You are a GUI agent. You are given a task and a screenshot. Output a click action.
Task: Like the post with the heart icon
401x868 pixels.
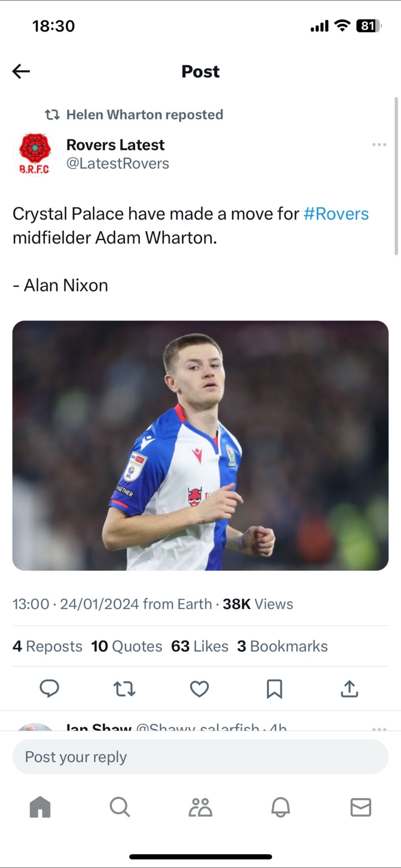[x=199, y=688]
